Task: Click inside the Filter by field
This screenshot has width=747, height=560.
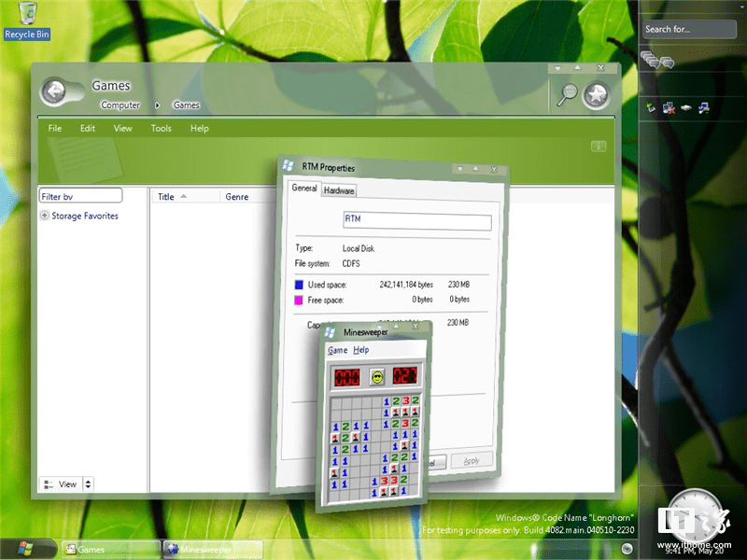Action: tap(79, 196)
